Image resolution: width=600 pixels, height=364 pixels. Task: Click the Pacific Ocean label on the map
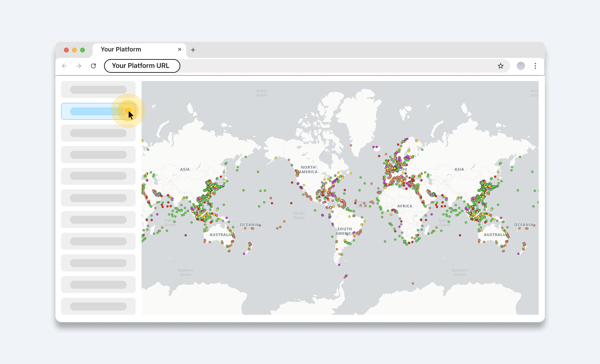[299, 215]
